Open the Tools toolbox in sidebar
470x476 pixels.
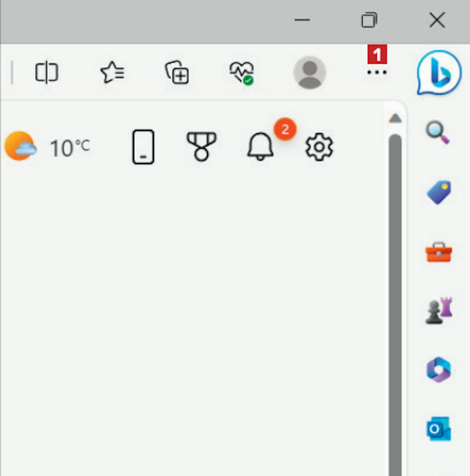(x=439, y=252)
